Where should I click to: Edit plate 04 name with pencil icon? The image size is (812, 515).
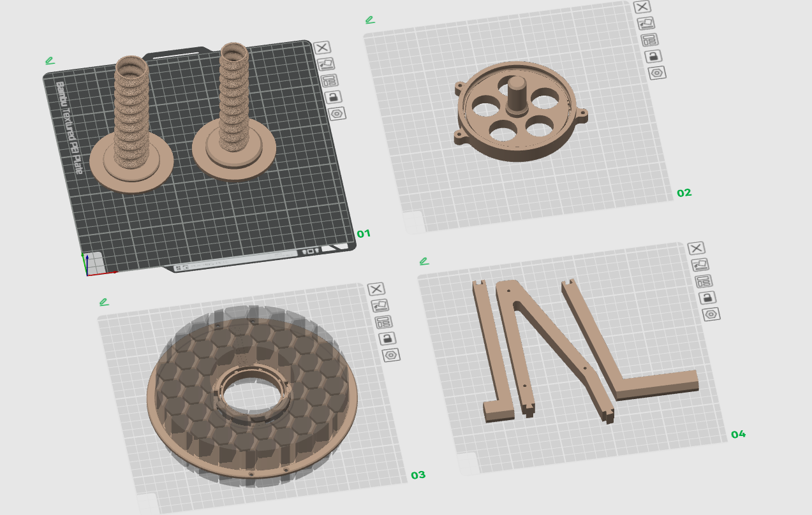tap(424, 261)
